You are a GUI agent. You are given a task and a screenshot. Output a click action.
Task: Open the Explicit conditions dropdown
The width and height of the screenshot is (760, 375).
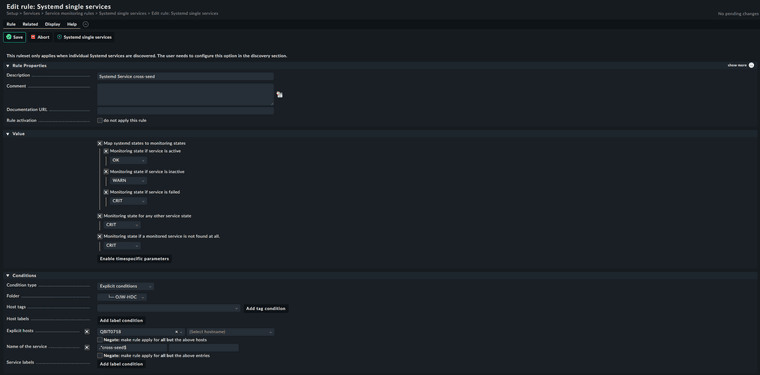click(x=126, y=286)
